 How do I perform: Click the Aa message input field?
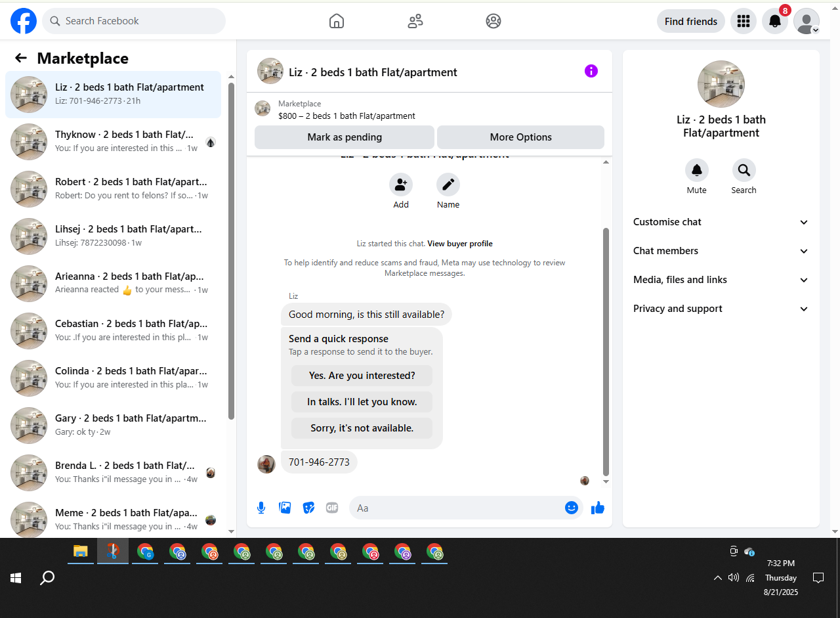457,508
